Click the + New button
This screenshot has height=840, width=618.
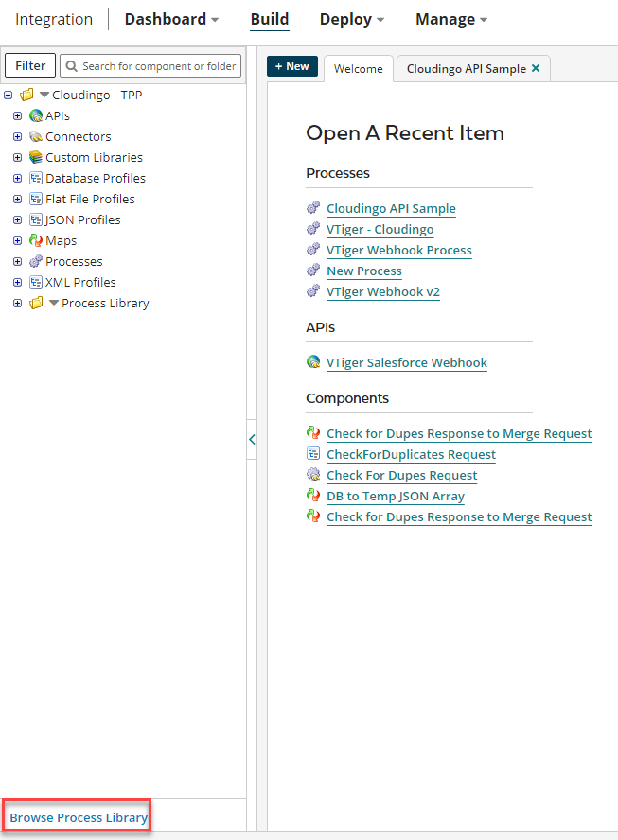click(291, 66)
